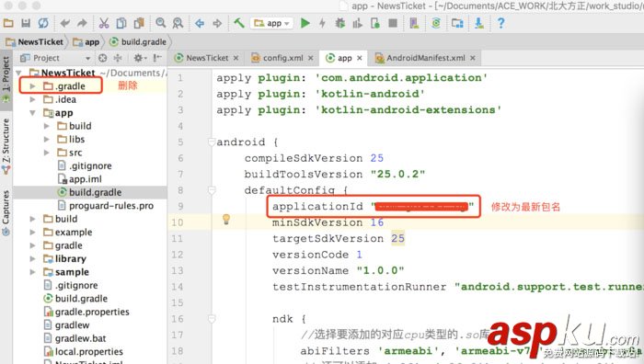Close the AndroidManifest.xml tab
Image resolution: width=644 pixels, height=364 pixels.
tap(473, 58)
